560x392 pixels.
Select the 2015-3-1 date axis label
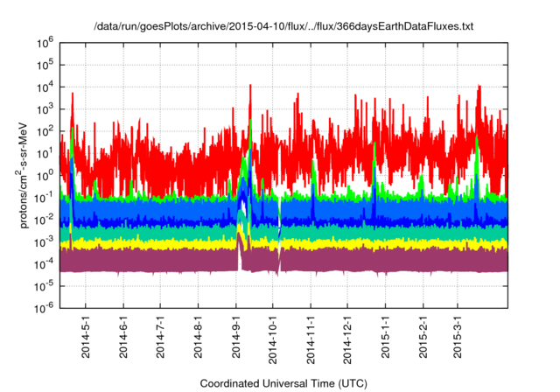[458, 336]
